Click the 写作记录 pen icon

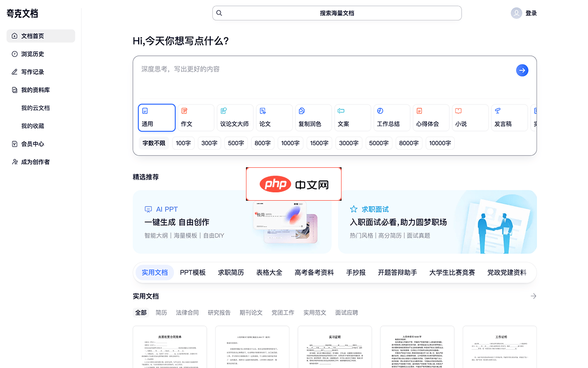point(15,72)
